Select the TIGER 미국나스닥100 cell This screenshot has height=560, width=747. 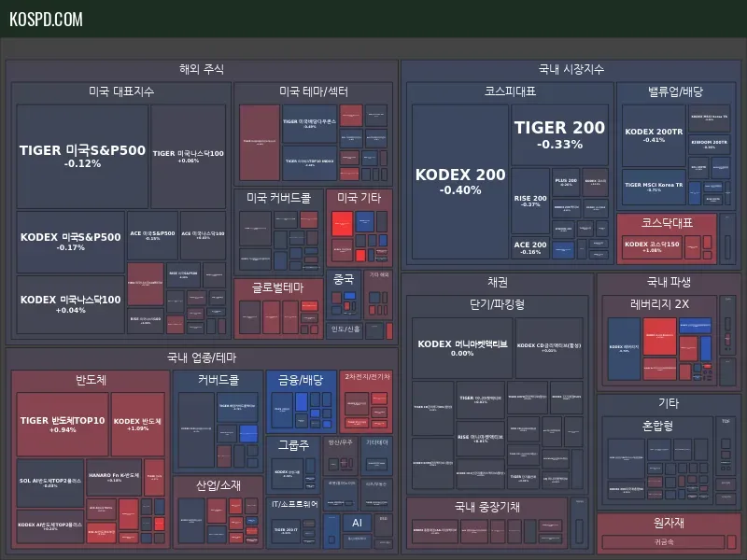189,157
